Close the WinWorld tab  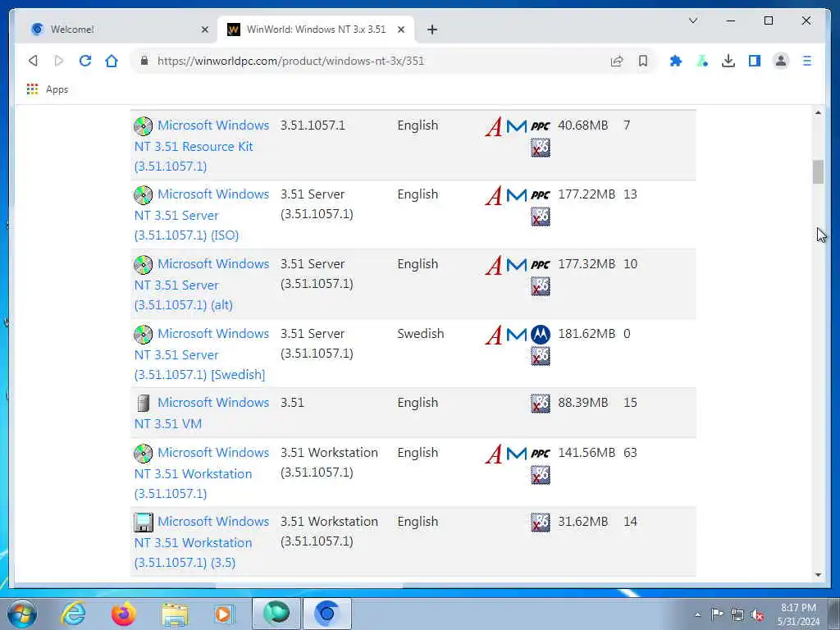tap(400, 30)
